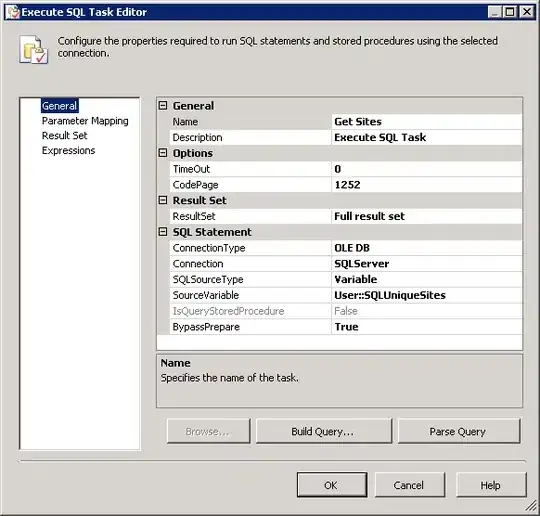The width and height of the screenshot is (540, 516).
Task: Maximize the editor window
Action: 510,12
